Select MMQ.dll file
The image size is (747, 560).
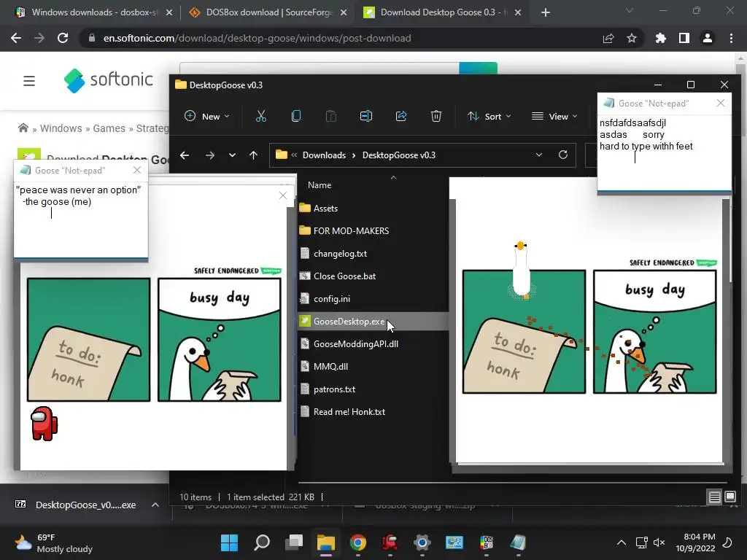(x=330, y=367)
